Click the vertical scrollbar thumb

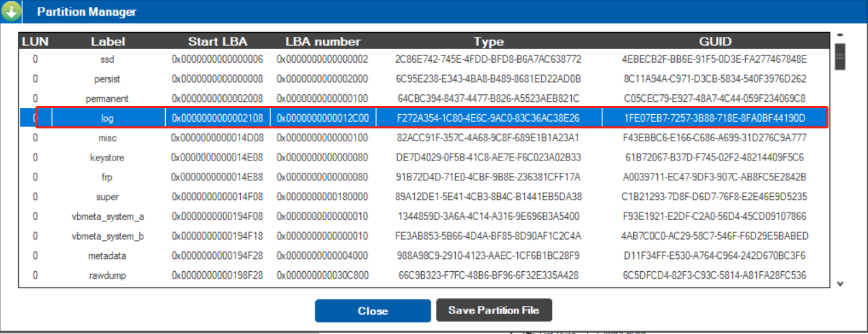click(x=841, y=57)
